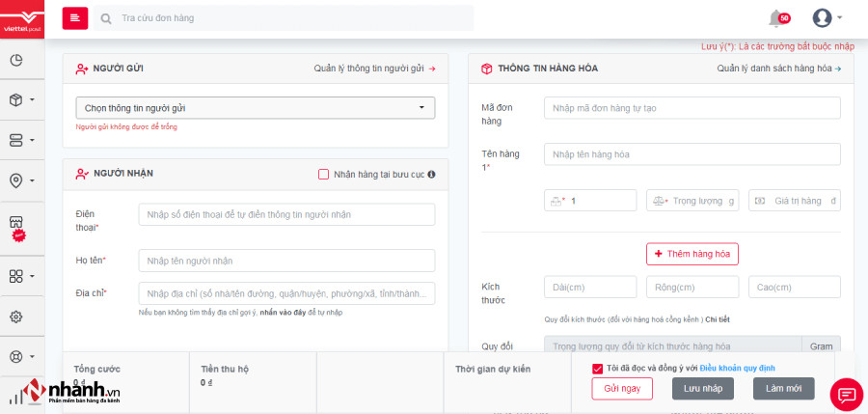Click the 'Tra cứu đơn hàng' search field
Image resolution: width=868 pixels, height=414 pixels.
[289, 18]
